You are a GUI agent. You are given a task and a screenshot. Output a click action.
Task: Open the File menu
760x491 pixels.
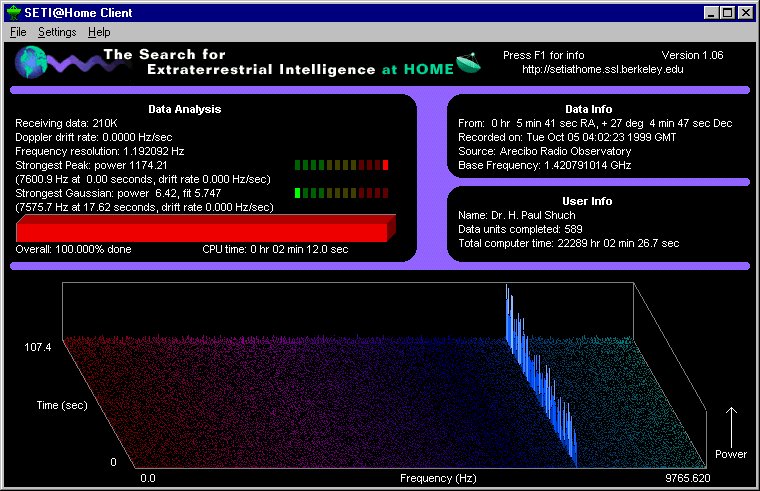click(x=18, y=32)
